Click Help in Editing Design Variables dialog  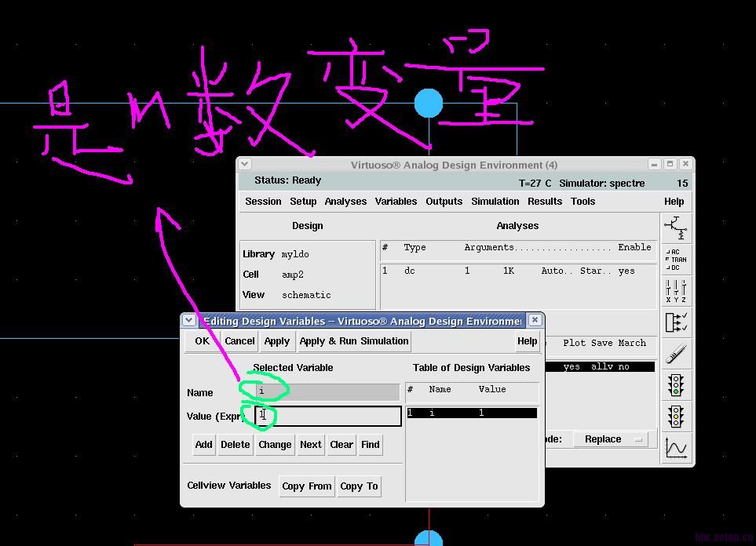pyautogui.click(x=527, y=341)
